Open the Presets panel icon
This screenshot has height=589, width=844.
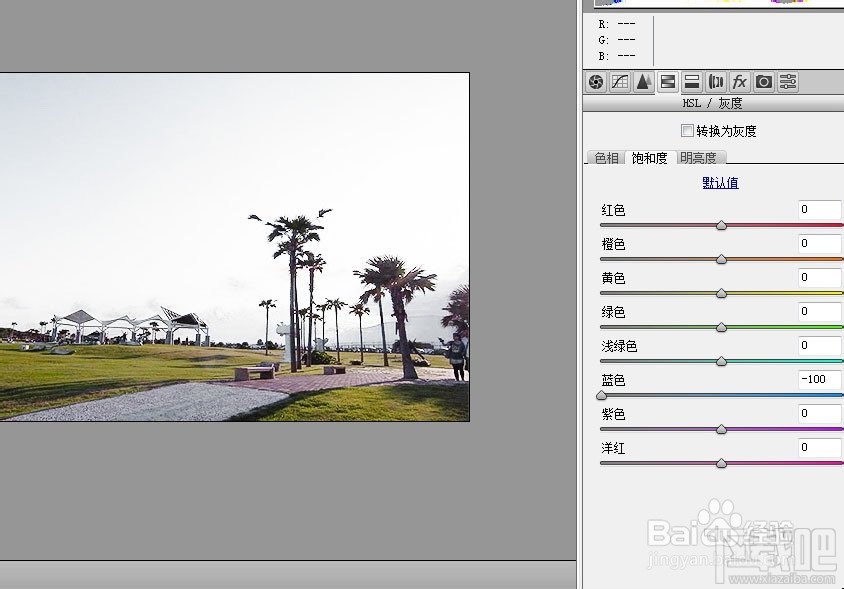pos(786,82)
